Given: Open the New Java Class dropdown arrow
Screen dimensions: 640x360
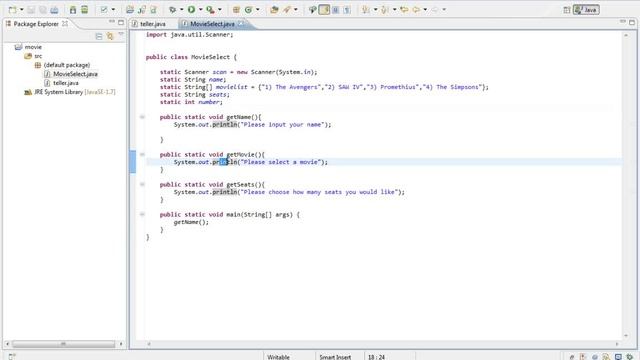Looking at the screenshot, I should pyautogui.click(x=258, y=9).
